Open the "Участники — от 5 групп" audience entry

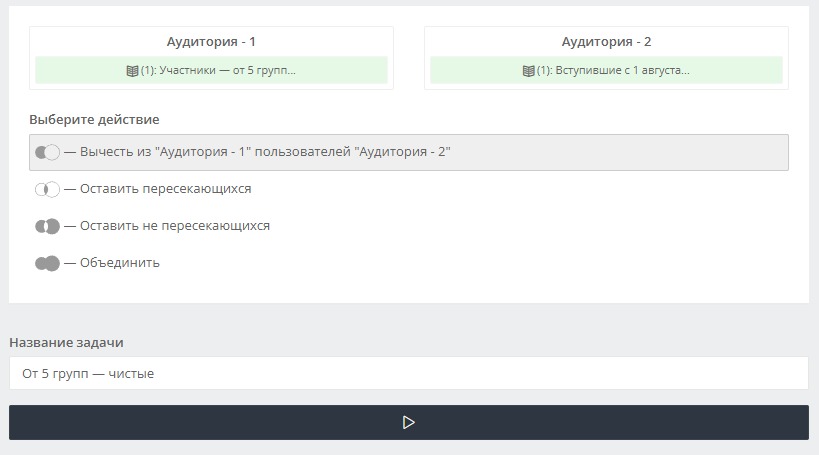[211, 70]
